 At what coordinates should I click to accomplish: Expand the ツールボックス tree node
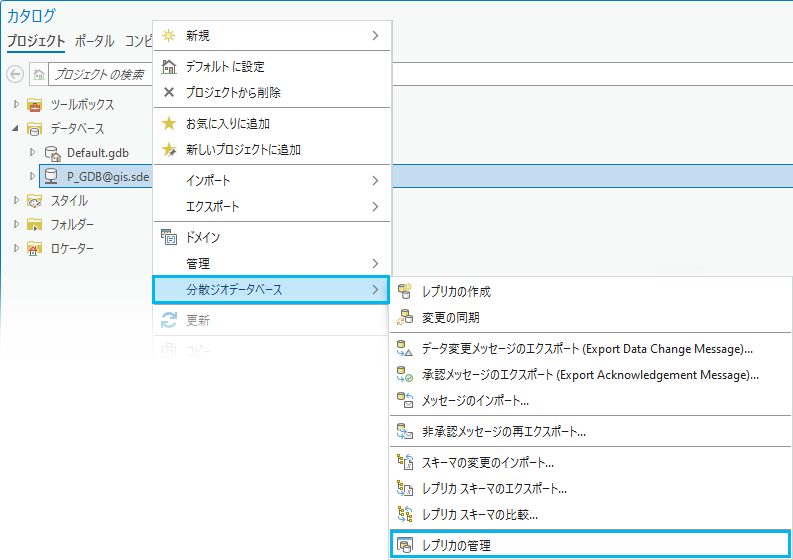(x=16, y=104)
